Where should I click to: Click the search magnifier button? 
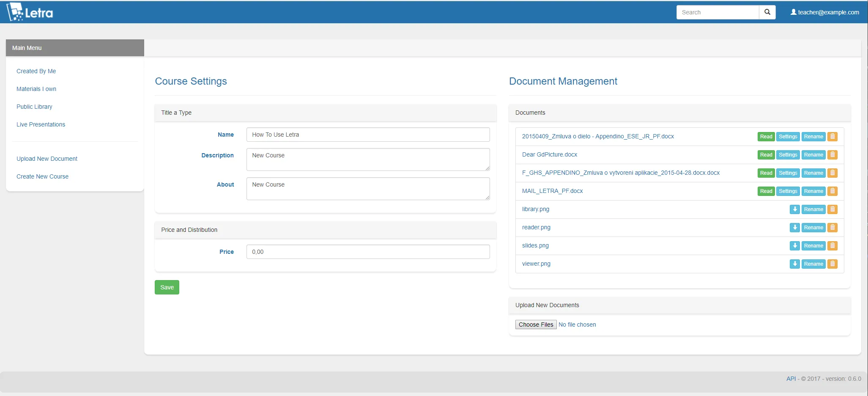coord(767,12)
